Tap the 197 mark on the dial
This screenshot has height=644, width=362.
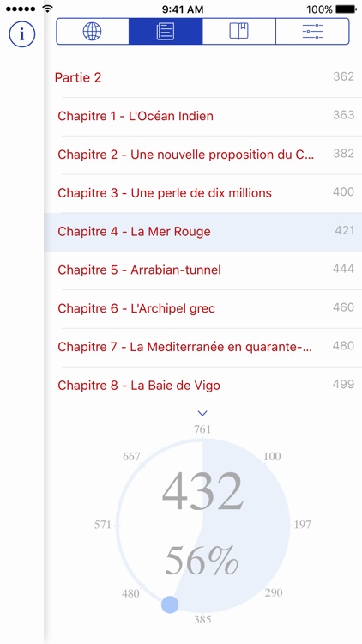(303, 525)
